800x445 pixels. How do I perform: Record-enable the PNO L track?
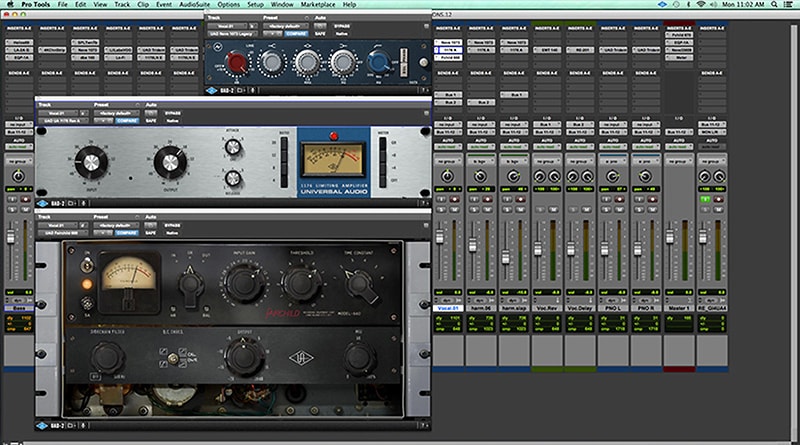point(619,200)
